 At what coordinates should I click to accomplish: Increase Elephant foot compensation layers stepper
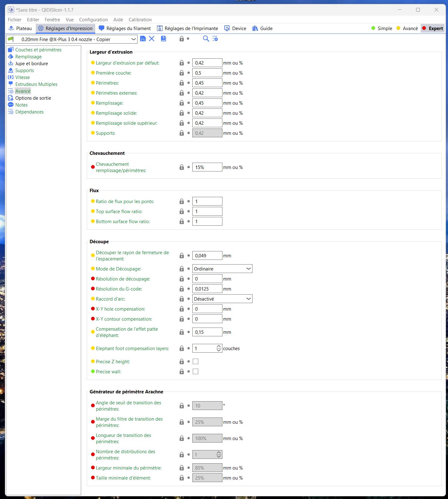pyautogui.click(x=219, y=347)
